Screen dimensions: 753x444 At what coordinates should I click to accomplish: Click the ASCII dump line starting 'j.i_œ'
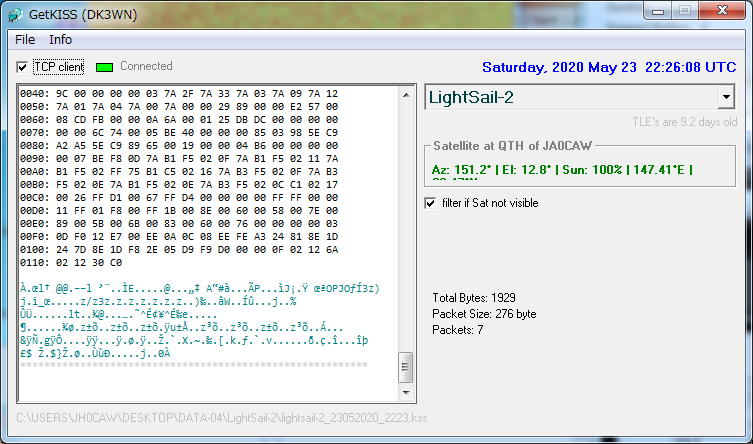[158, 302]
